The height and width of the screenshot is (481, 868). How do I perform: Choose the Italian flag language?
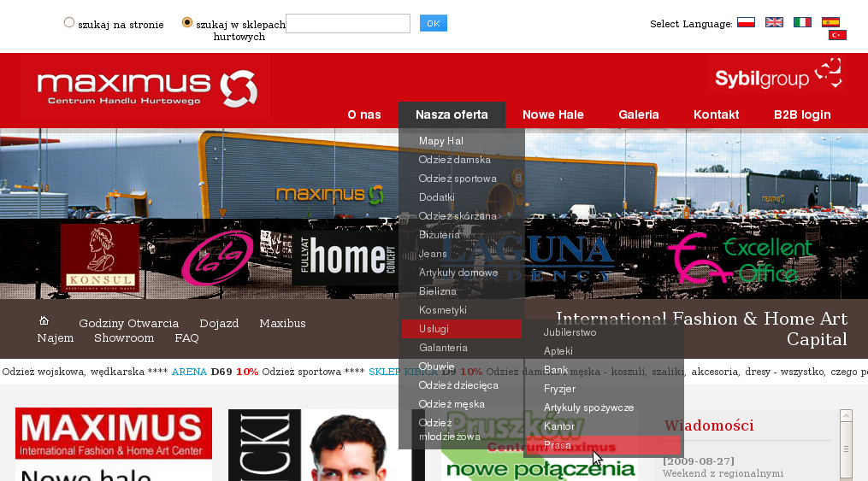(x=802, y=23)
